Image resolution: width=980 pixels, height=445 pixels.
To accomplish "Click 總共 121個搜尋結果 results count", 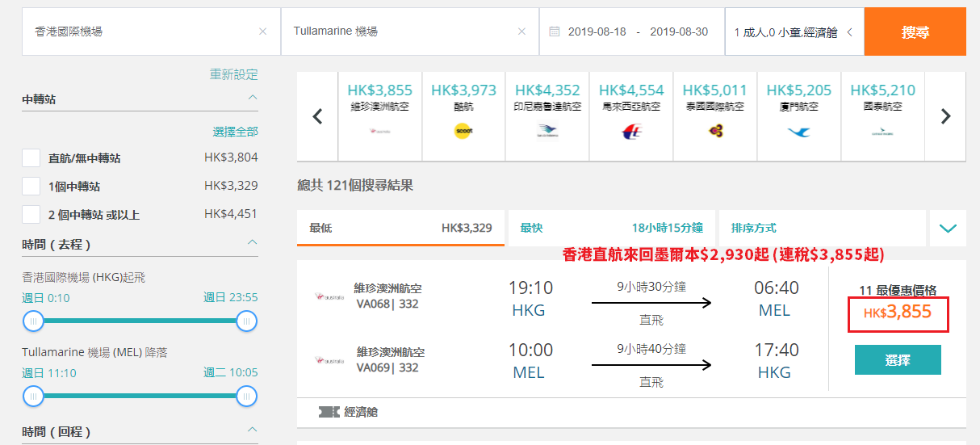I will tap(355, 185).
